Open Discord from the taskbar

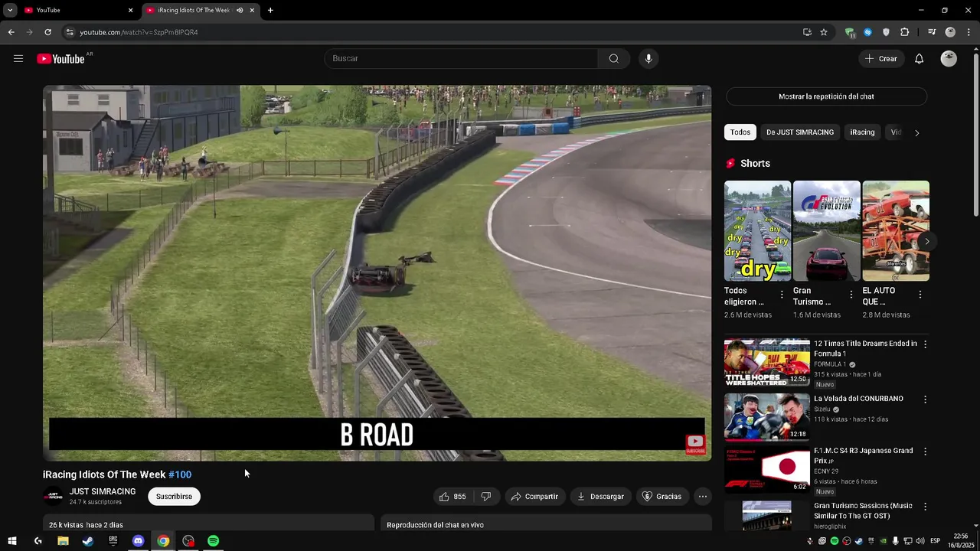pyautogui.click(x=138, y=541)
